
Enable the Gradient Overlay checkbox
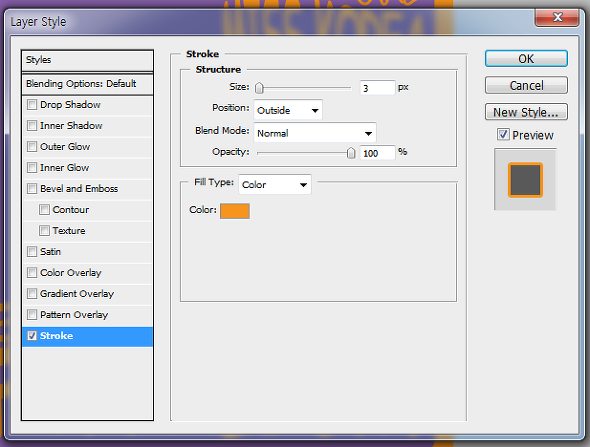click(32, 293)
